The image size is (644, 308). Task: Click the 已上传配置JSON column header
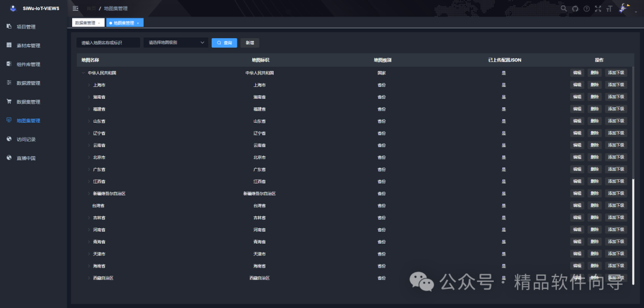coord(505,60)
